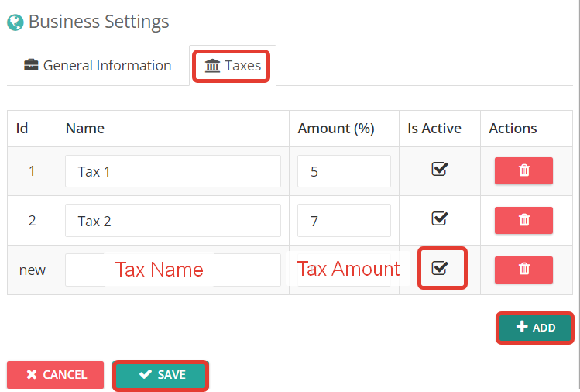Click the plus icon on the ADD button
This screenshot has width=580, height=392.
[522, 326]
